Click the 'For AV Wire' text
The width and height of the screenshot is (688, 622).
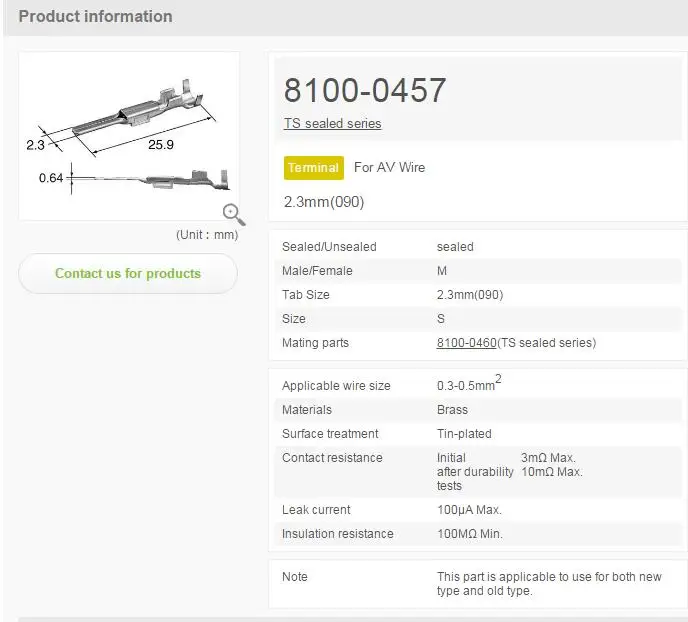(389, 167)
